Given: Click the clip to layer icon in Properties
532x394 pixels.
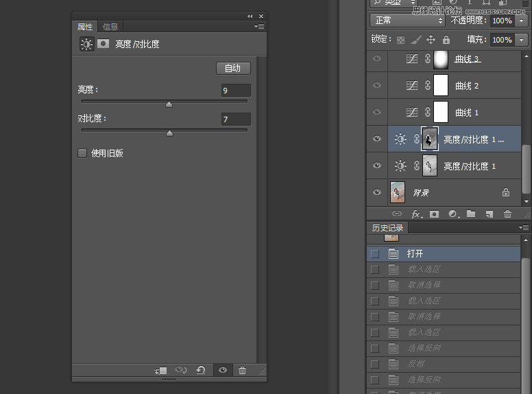Looking at the screenshot, I should 160,371.
